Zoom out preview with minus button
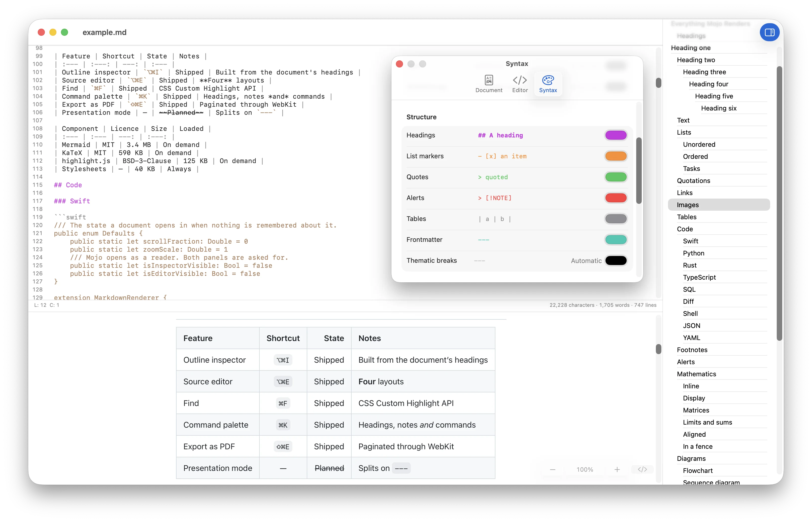Screen dimensions: 812x522 (x=553, y=469)
